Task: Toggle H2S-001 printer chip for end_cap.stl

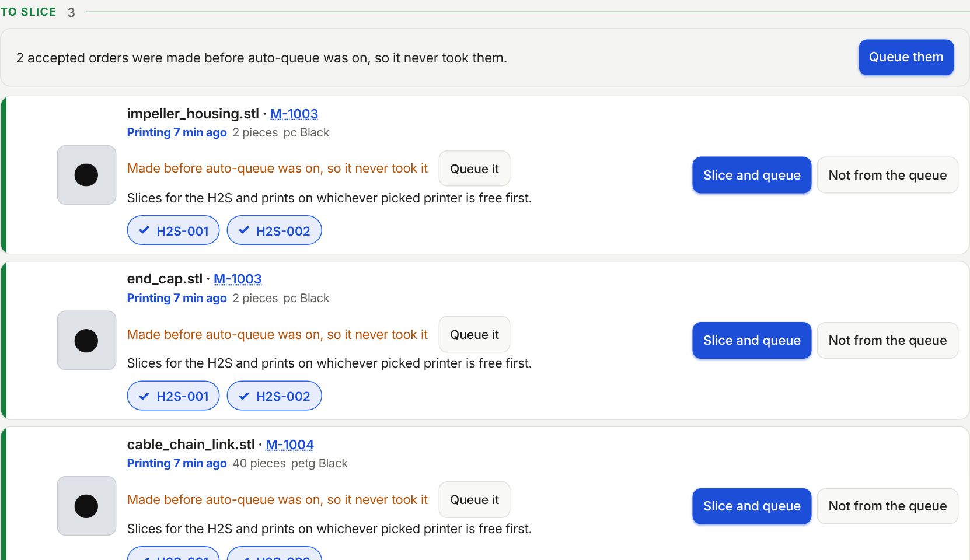Action: click(173, 395)
